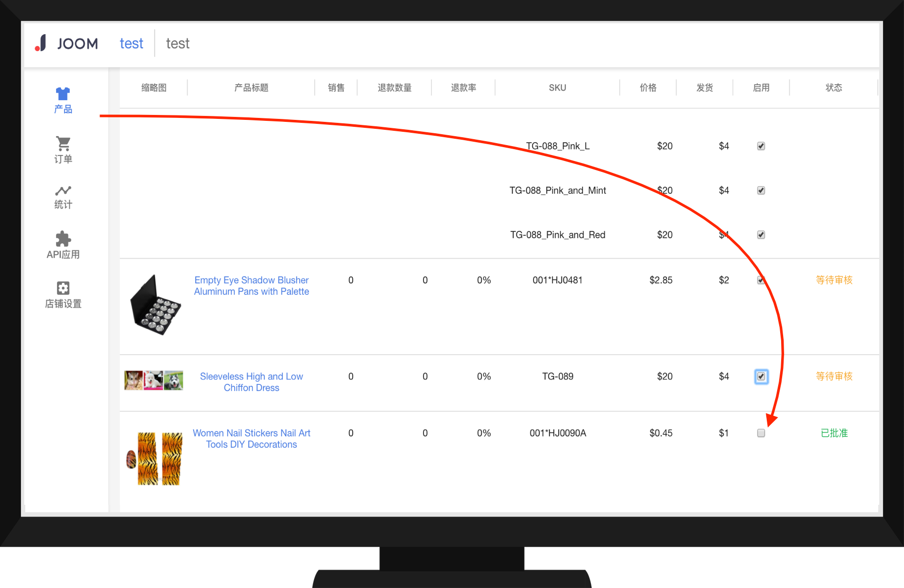Enable the Women Nail Stickers product checkbox
The width and height of the screenshot is (904, 588).
pyautogui.click(x=761, y=433)
